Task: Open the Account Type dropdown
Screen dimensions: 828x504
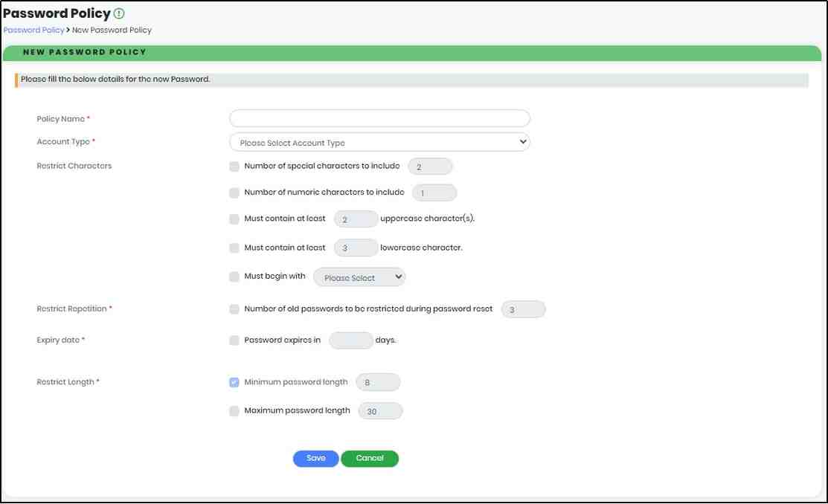Action: 379,142
